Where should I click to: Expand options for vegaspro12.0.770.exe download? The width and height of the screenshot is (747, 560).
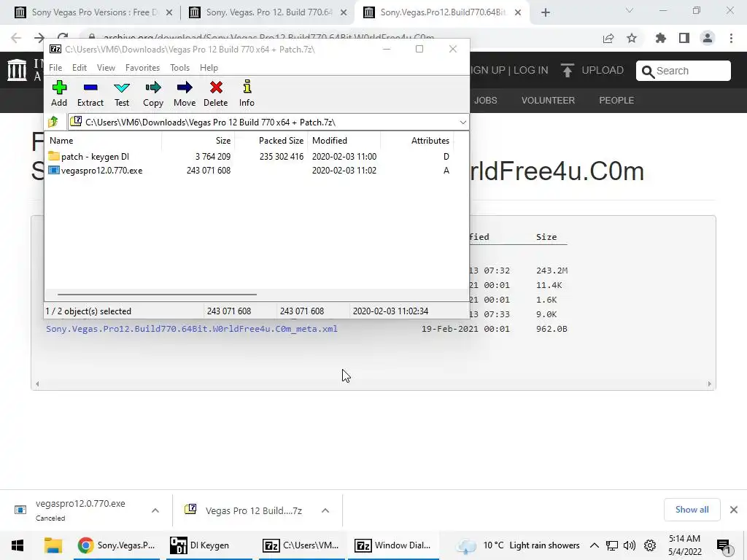(x=155, y=510)
